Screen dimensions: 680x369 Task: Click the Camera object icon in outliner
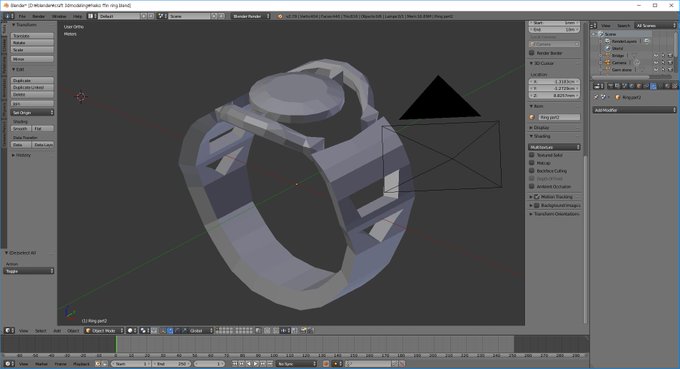[x=608, y=63]
